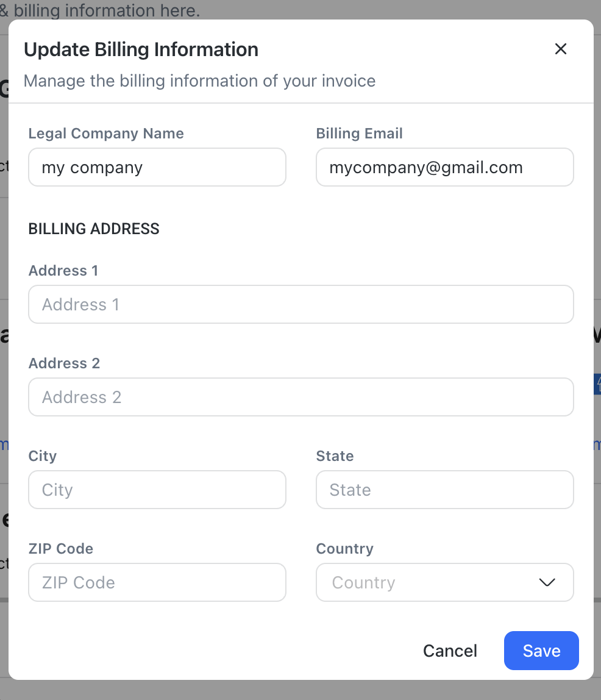Click the Legal Company Name label
This screenshot has width=601, height=700.
pyautogui.click(x=106, y=134)
